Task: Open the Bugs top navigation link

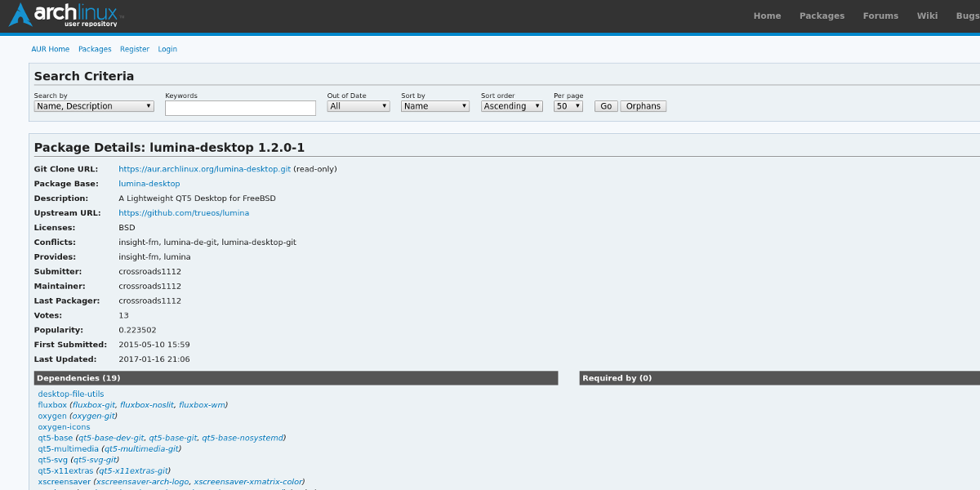Action: [968, 16]
